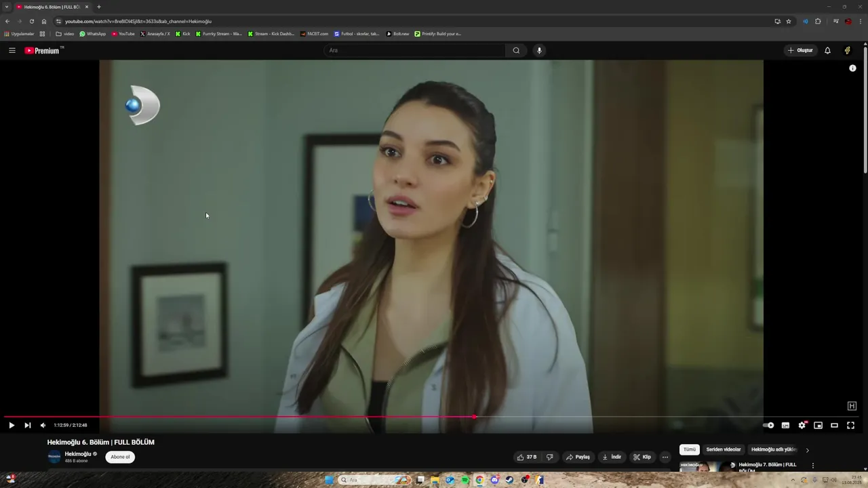Select the Seriden videolar chip
This screenshot has height=488, width=868.
coord(724,449)
